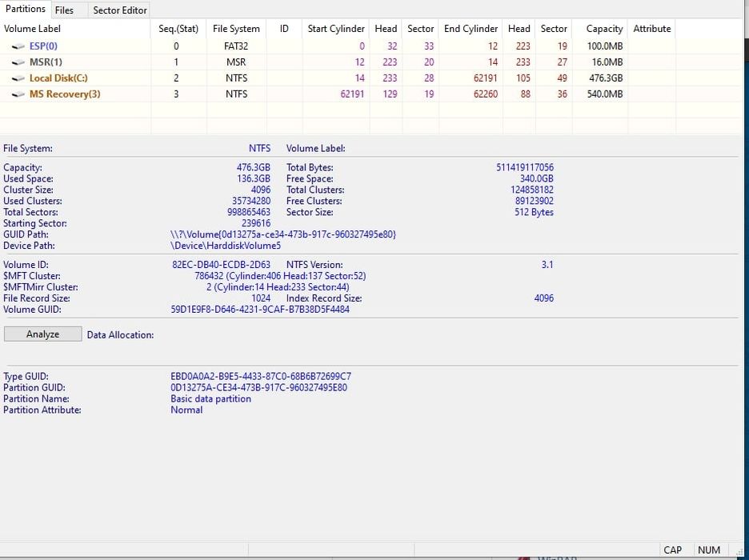Click the $MFTMirr Cluster value

278,287
